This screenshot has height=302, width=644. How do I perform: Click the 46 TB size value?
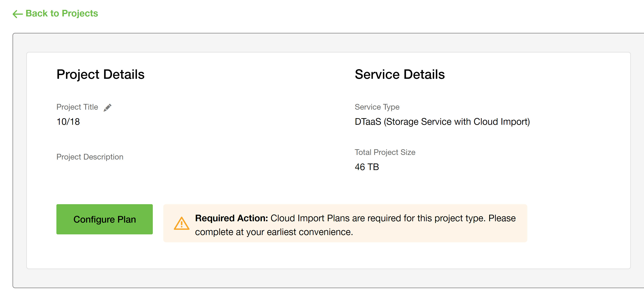click(x=367, y=167)
